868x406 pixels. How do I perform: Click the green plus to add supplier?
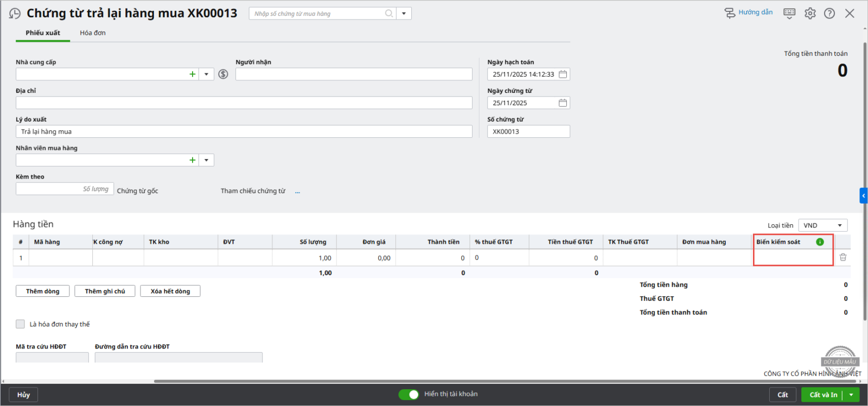coord(192,74)
